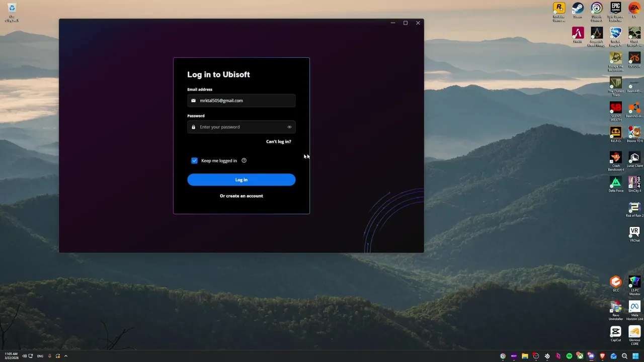Screen dimensions: 644x362
Task: Select the Steam desktop shortcut
Action: (x=578, y=11)
